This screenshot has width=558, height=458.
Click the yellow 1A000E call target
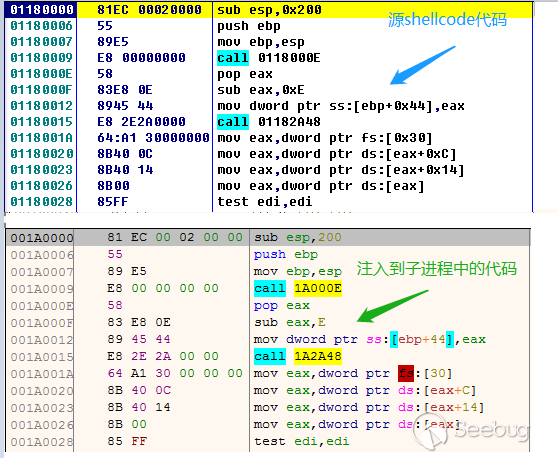pos(318,288)
